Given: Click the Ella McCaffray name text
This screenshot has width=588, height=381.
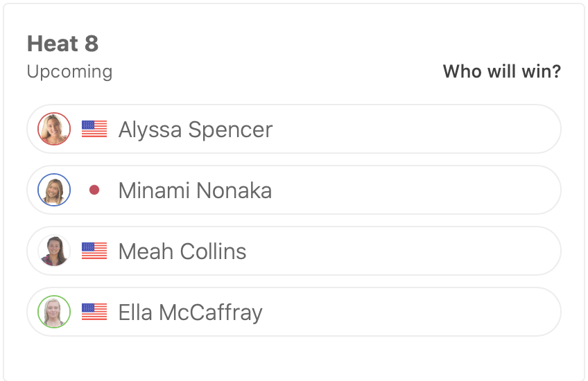Looking at the screenshot, I should 191,312.
